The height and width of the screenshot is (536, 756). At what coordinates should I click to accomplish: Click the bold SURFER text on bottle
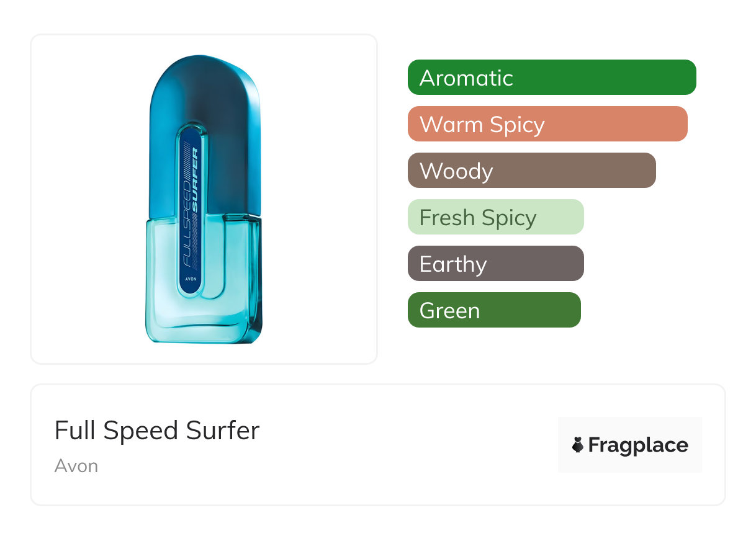click(x=194, y=180)
